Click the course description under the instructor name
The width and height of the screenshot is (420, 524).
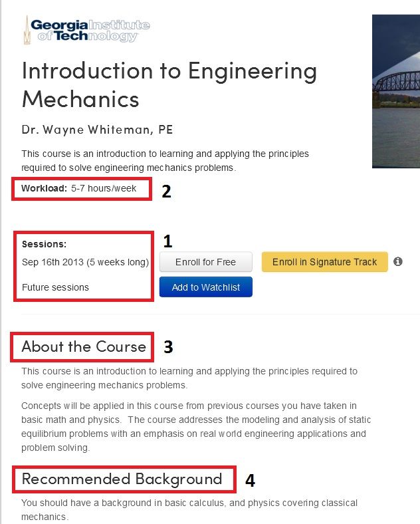click(x=165, y=161)
